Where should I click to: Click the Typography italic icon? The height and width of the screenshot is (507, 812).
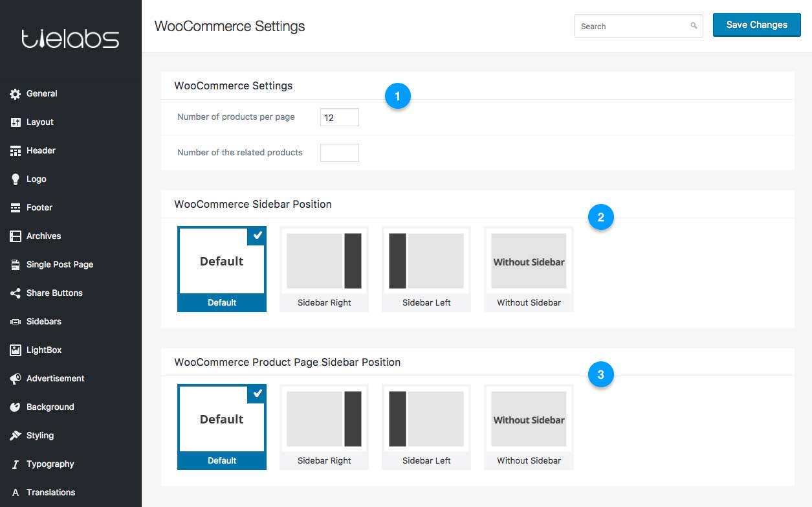16,464
